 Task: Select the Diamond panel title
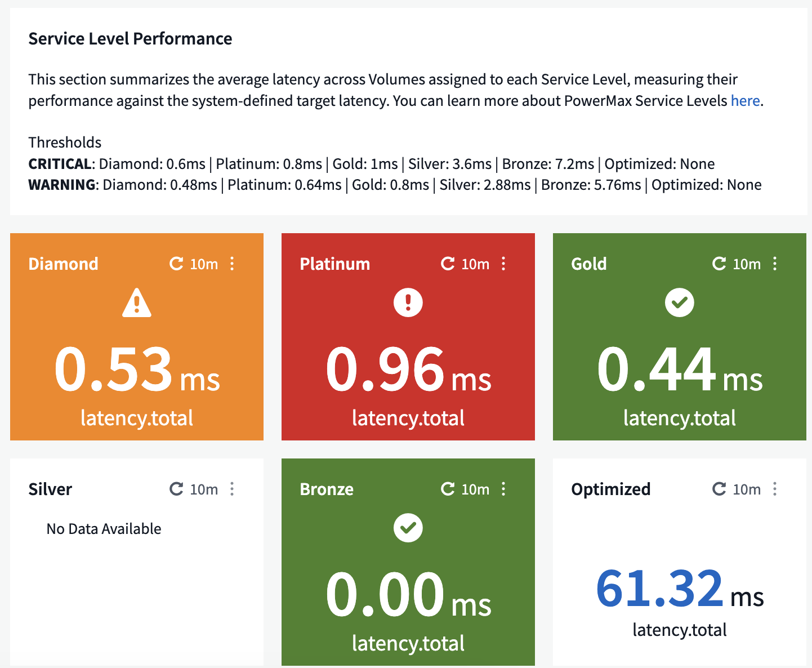pyautogui.click(x=64, y=264)
